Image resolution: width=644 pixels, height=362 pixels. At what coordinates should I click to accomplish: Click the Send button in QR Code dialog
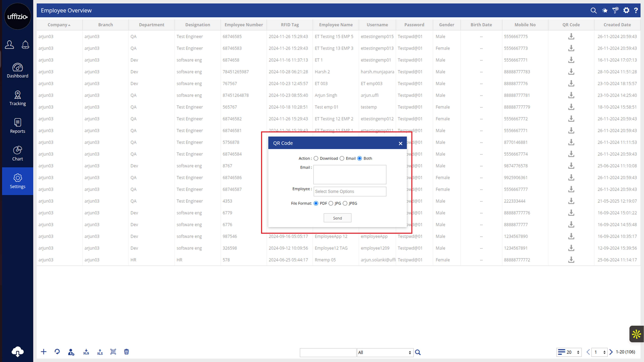point(337,218)
